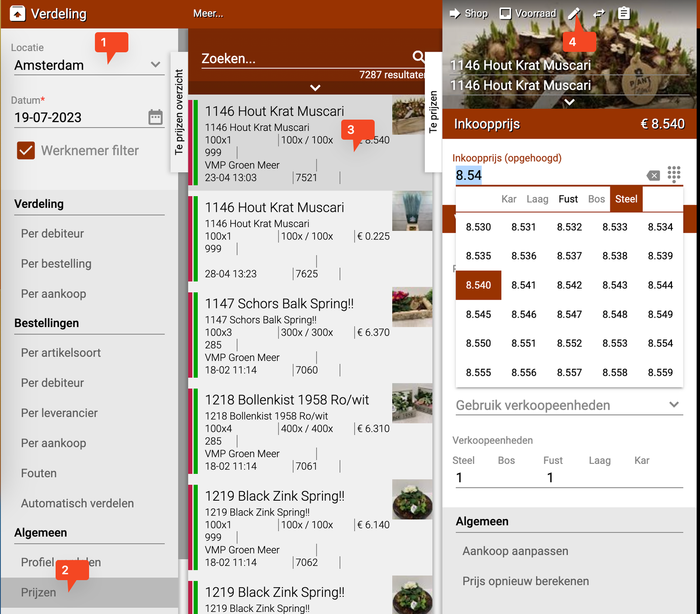This screenshot has height=614, width=700.
Task: Click the Verdeling home icon
Action: click(x=17, y=14)
